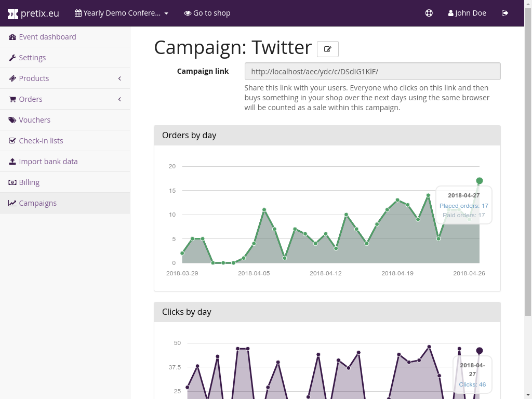This screenshot has width=532, height=399.
Task: Click the edit campaign pencil button
Action: point(328,49)
